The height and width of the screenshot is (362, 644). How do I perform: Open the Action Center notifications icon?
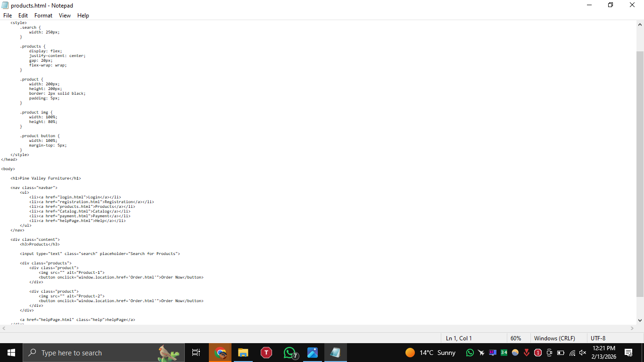628,353
